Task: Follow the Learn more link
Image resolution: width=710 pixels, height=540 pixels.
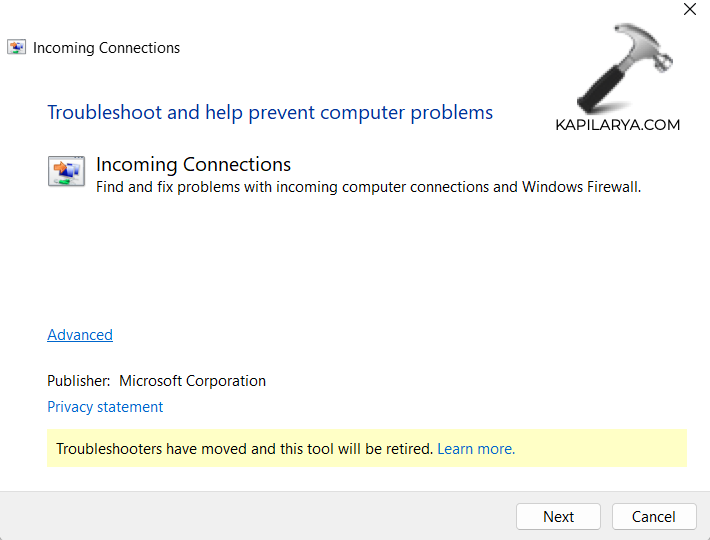Action: (476, 449)
